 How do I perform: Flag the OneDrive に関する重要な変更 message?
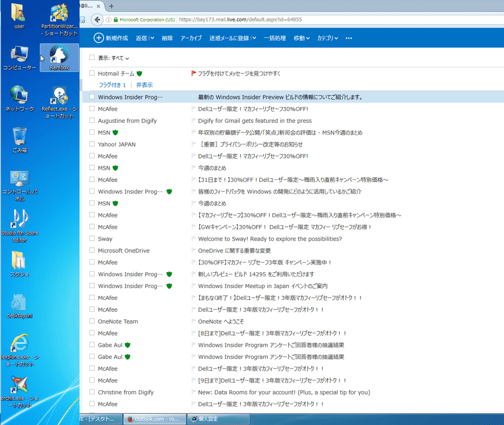click(194, 251)
